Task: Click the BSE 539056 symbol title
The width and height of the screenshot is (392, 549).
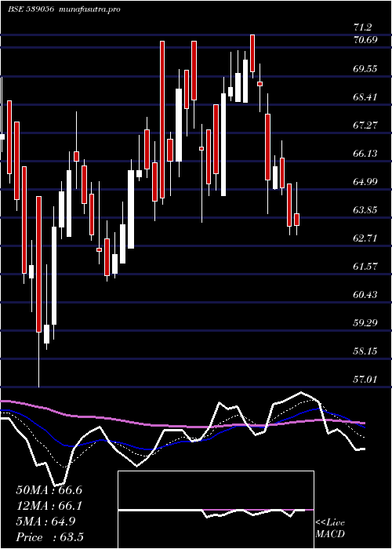Action: (31, 9)
